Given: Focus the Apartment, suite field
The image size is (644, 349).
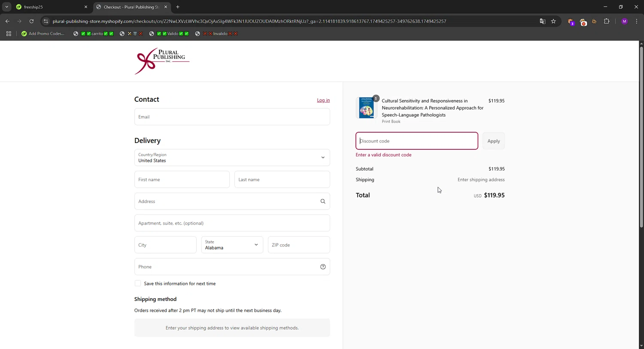Looking at the screenshot, I should [x=232, y=223].
